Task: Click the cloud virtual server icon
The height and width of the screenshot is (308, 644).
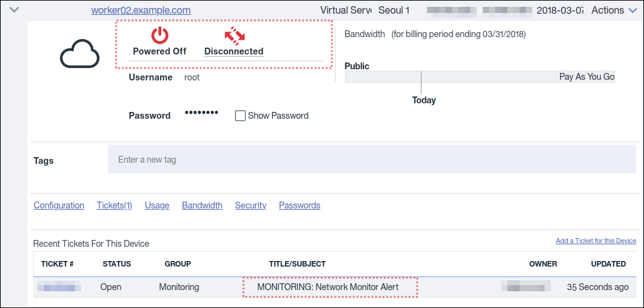Action: pyautogui.click(x=80, y=54)
